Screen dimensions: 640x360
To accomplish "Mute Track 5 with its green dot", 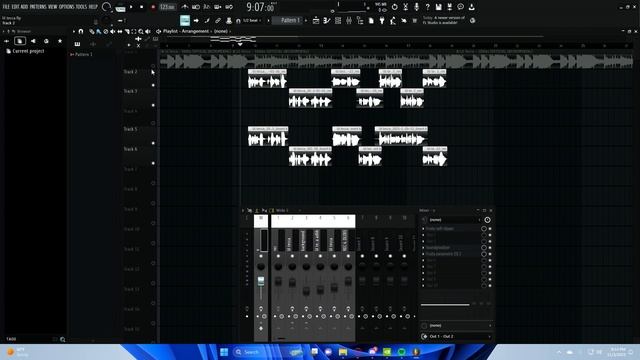I will tap(153, 143).
